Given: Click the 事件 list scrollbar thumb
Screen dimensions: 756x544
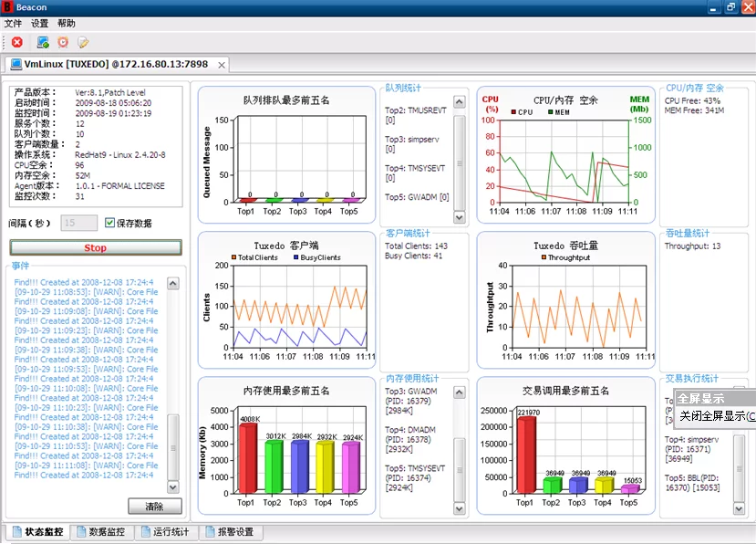Looking at the screenshot, I should click(173, 447).
